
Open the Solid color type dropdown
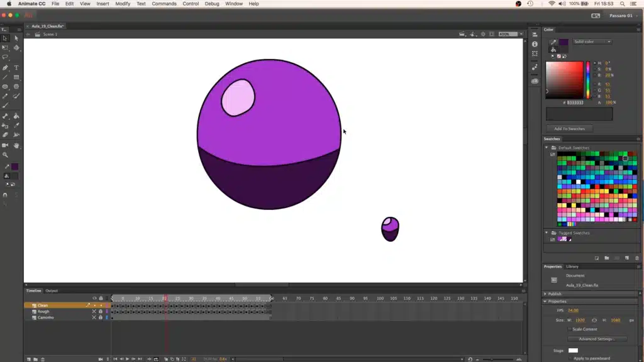point(591,41)
